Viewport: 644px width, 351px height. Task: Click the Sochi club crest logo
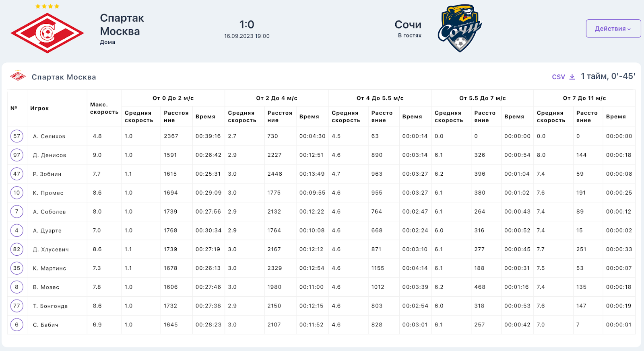pyautogui.click(x=460, y=28)
